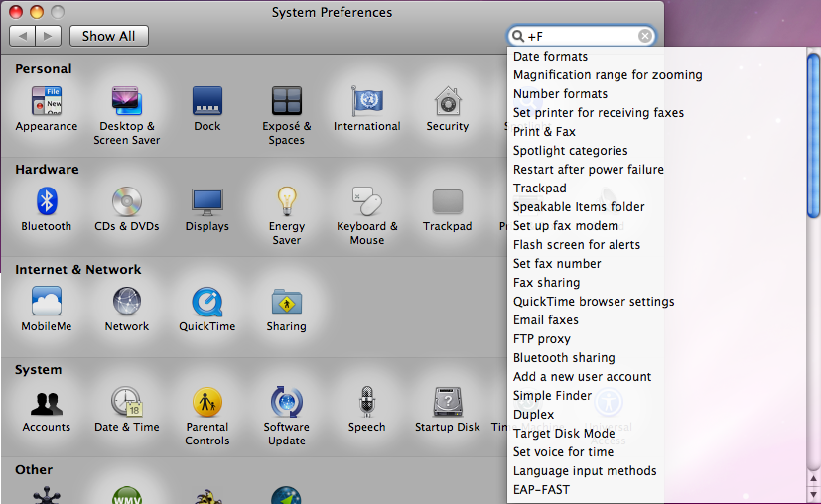Choose the 'Print & Fax' result
The image size is (821, 504).
click(x=544, y=131)
